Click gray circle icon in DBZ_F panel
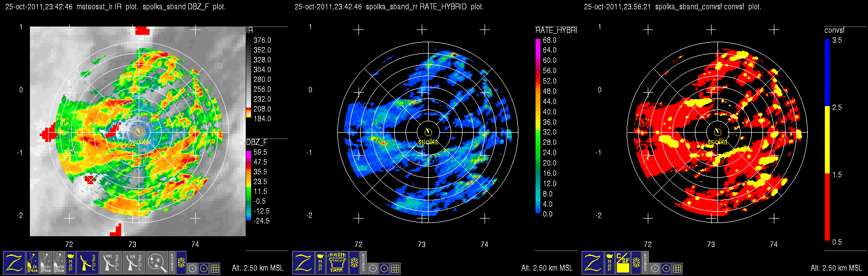 (192, 269)
